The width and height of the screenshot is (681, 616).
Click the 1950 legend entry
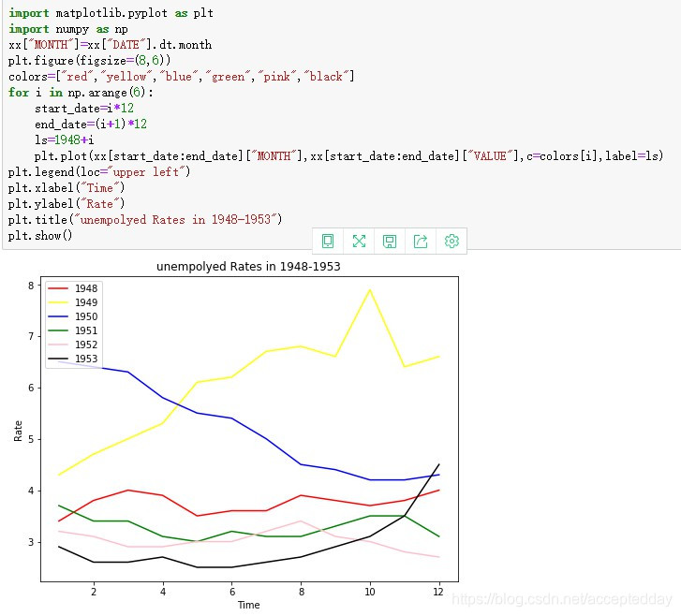coord(72,316)
